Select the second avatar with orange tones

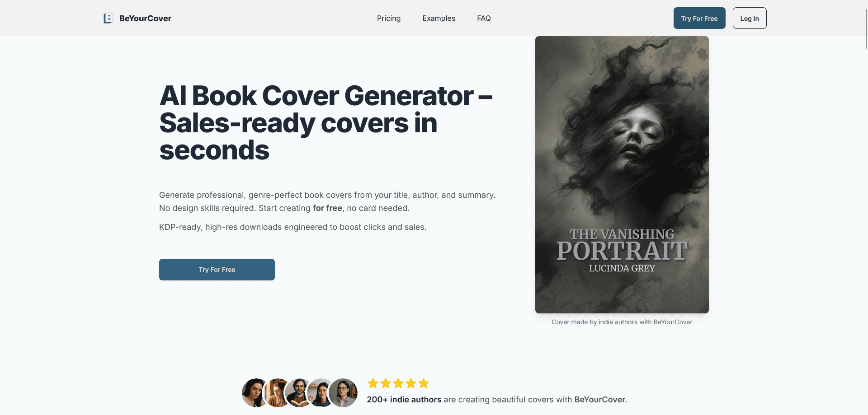pyautogui.click(x=278, y=393)
